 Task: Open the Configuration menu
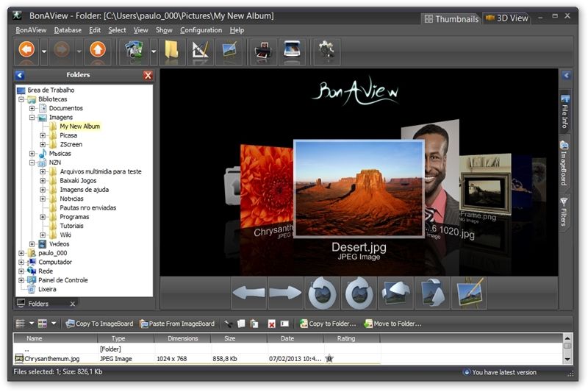coord(201,30)
